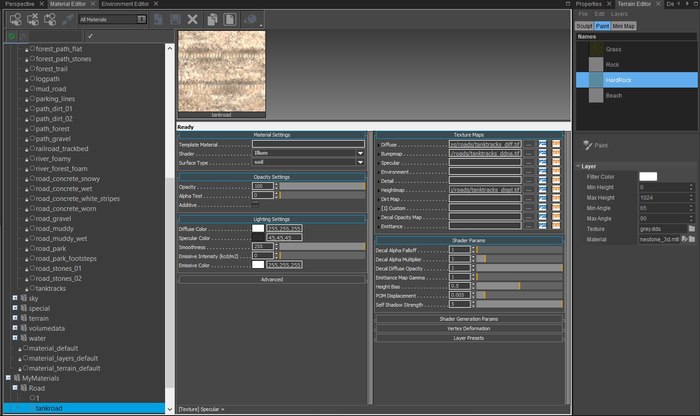Toggle the green filter button above material list

10,35
